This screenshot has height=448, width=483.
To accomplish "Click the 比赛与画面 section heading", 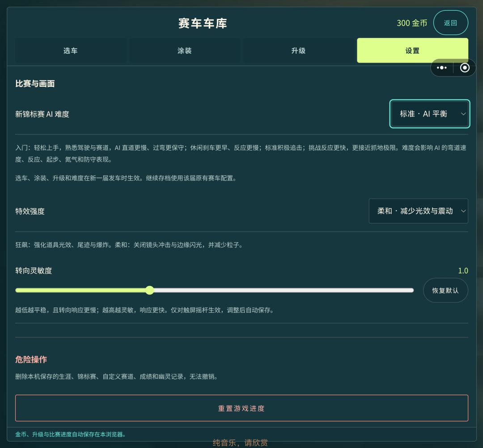I will 35,84.
